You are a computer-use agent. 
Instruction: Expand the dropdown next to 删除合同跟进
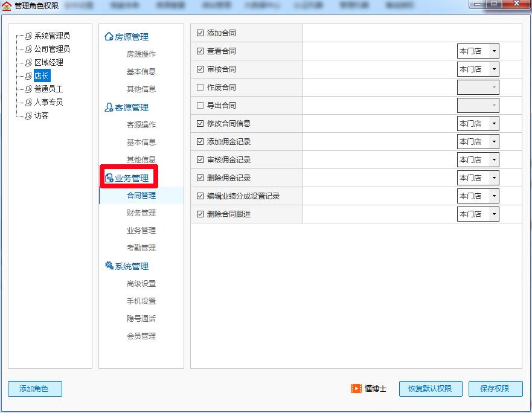tap(493, 214)
